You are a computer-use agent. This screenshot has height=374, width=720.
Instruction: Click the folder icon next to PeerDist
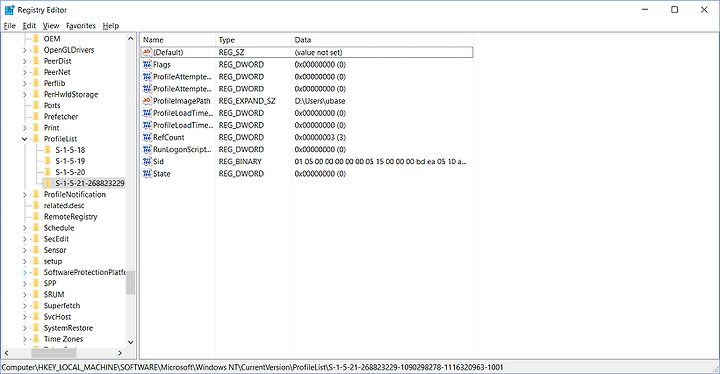pyautogui.click(x=36, y=61)
